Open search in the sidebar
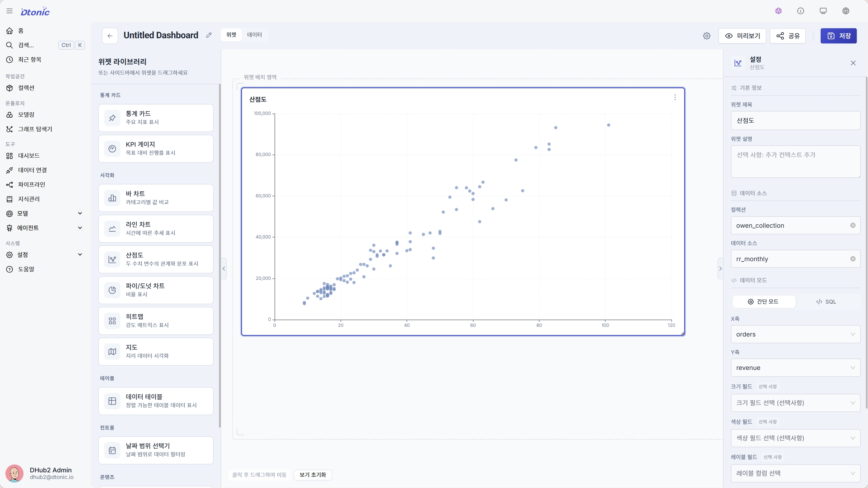Image resolution: width=868 pixels, height=488 pixels. 45,45
